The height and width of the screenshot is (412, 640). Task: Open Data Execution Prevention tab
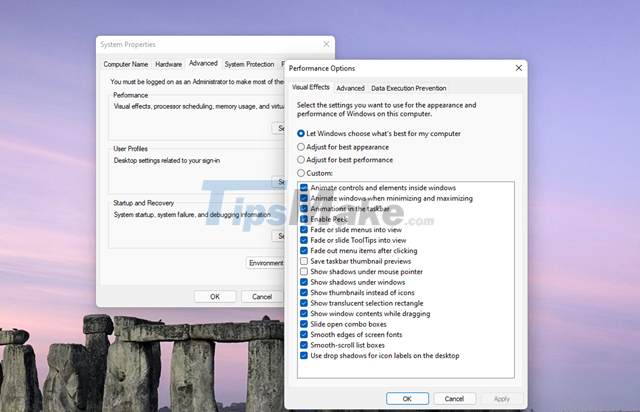coord(408,88)
